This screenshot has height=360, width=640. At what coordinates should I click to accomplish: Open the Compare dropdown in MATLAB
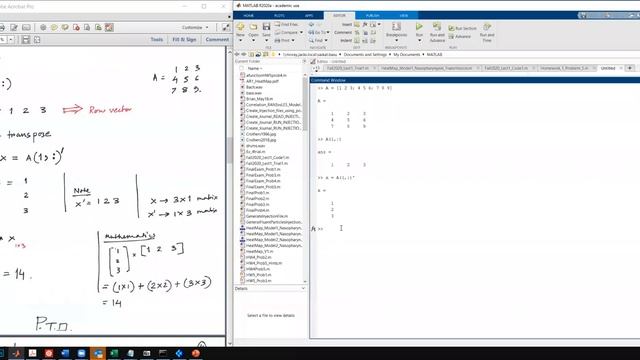point(289,32)
